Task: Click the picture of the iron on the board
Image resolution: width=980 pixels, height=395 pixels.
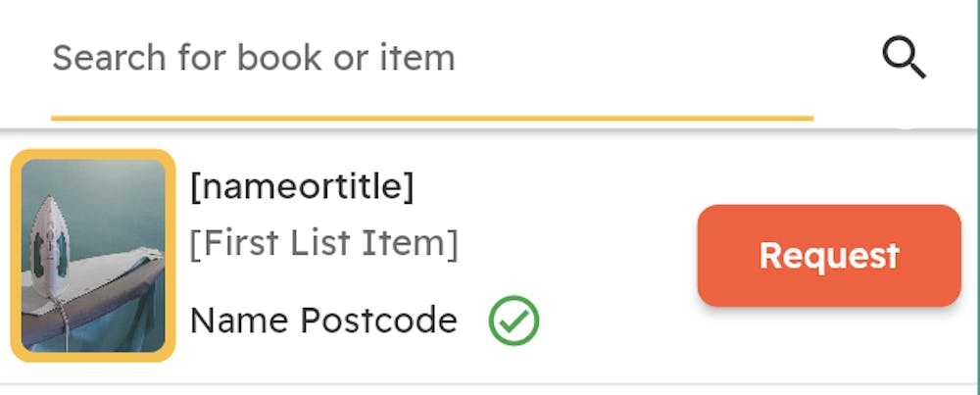Action: coord(93,256)
